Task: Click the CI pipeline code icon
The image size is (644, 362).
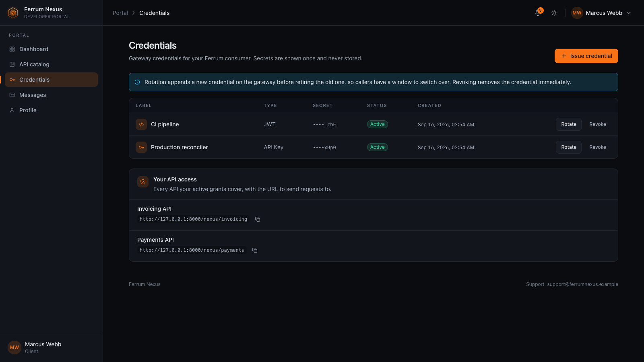Action: pos(141,124)
